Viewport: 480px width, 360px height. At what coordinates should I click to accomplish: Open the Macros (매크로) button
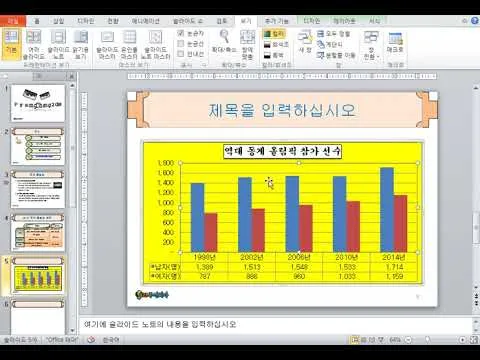(x=395, y=42)
